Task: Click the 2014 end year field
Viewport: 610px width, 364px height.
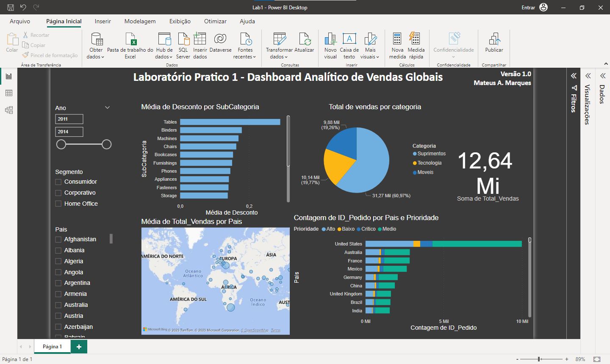Action: tap(69, 132)
